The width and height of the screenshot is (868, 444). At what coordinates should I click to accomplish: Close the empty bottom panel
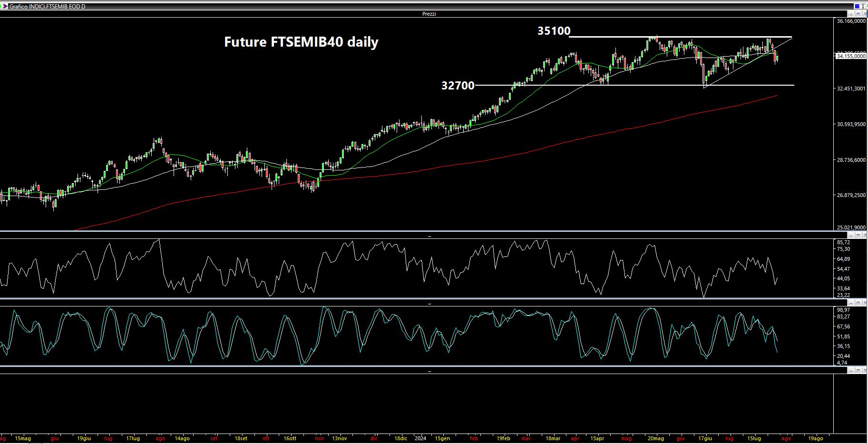click(865, 370)
